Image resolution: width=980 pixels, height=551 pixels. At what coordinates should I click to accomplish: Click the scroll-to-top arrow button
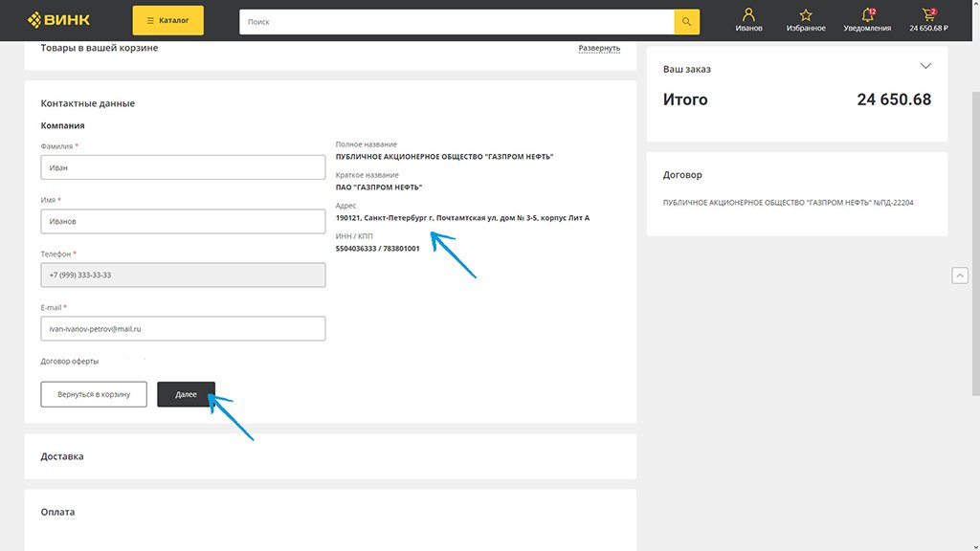tap(960, 275)
